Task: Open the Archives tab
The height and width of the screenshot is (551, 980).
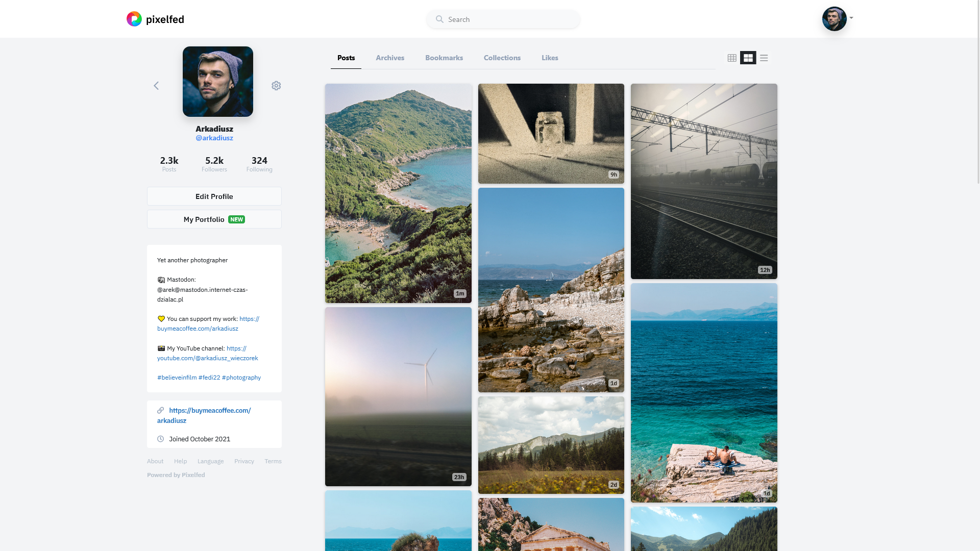Action: click(x=390, y=58)
